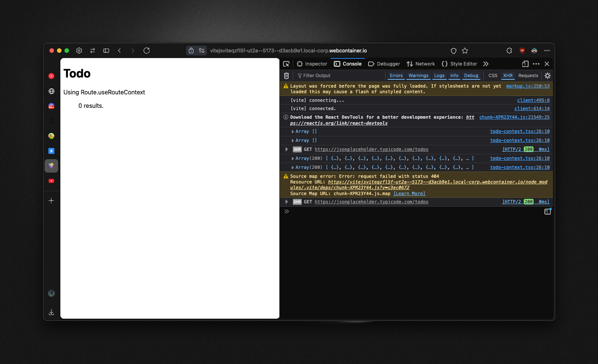
Task: Click the tab switch arrows icon
Action: click(93, 51)
